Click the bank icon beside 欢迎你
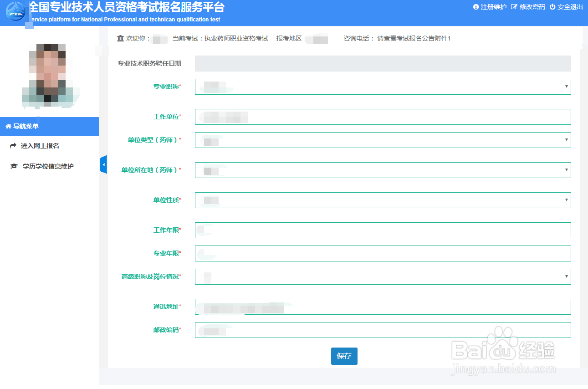 [119, 39]
